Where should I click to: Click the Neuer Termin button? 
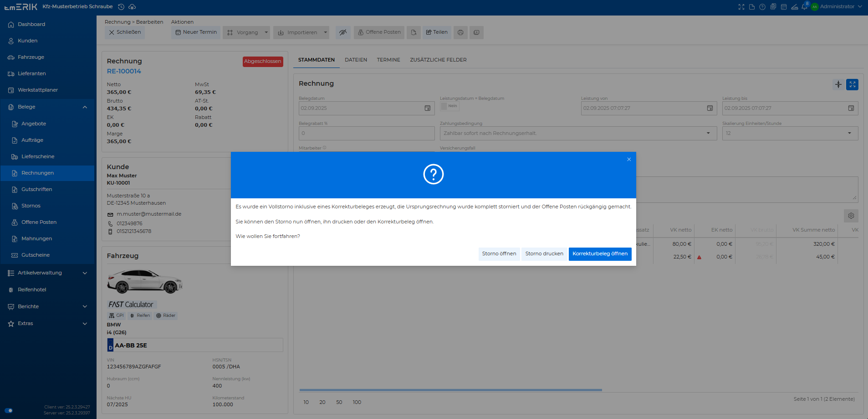[x=196, y=32]
